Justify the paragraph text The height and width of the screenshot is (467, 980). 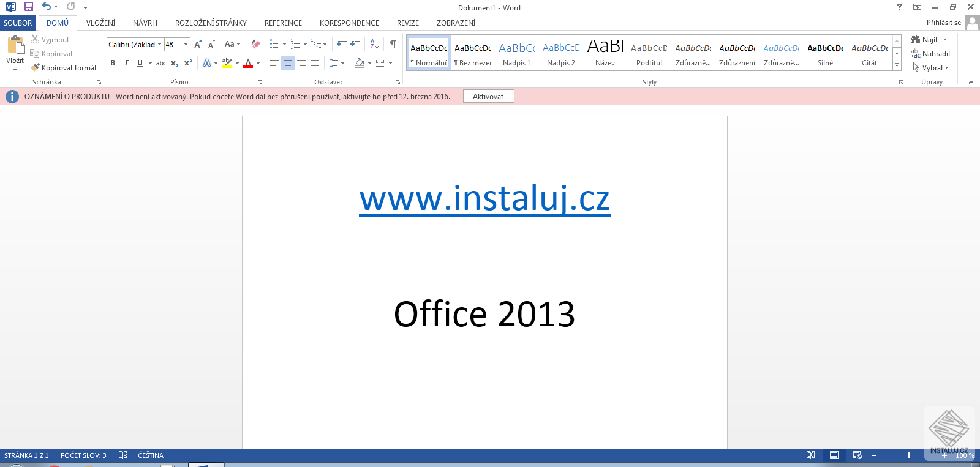click(314, 63)
